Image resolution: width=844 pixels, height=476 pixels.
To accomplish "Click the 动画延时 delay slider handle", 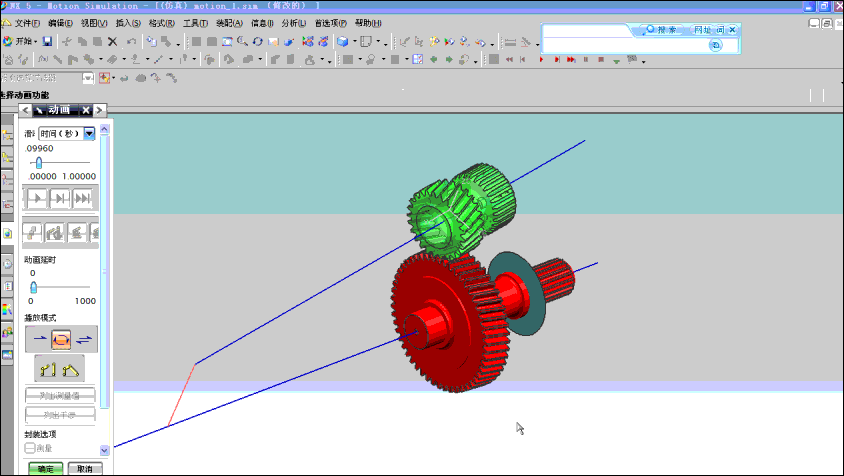I will (33, 287).
